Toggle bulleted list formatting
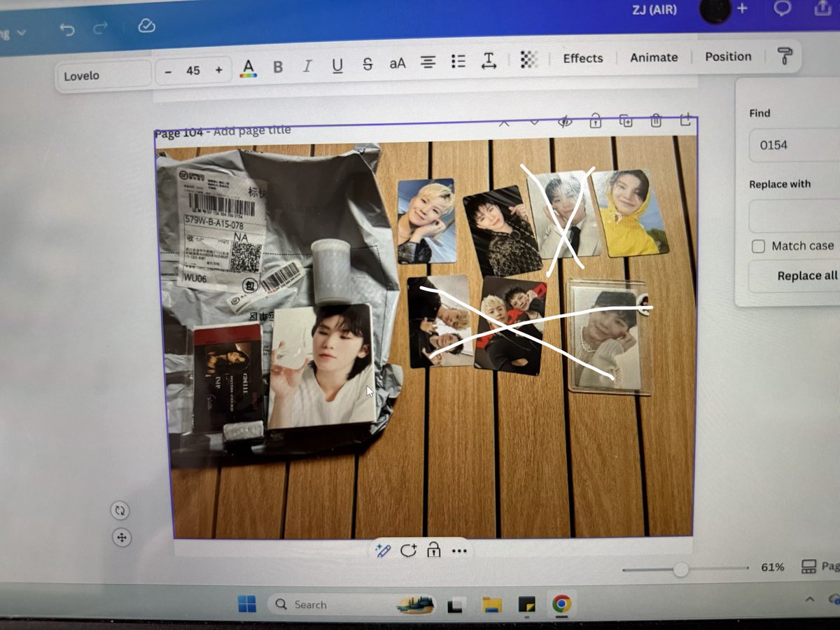840x630 pixels. coord(458,62)
